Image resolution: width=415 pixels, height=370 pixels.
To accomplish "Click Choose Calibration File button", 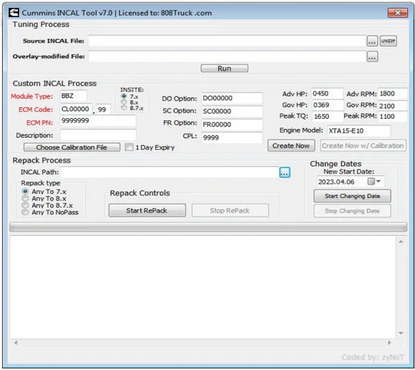I will click(x=72, y=147).
